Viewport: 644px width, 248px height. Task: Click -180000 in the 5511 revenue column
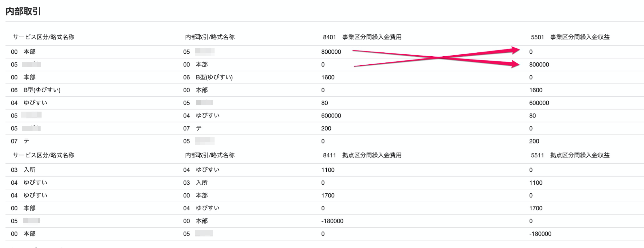point(540,234)
